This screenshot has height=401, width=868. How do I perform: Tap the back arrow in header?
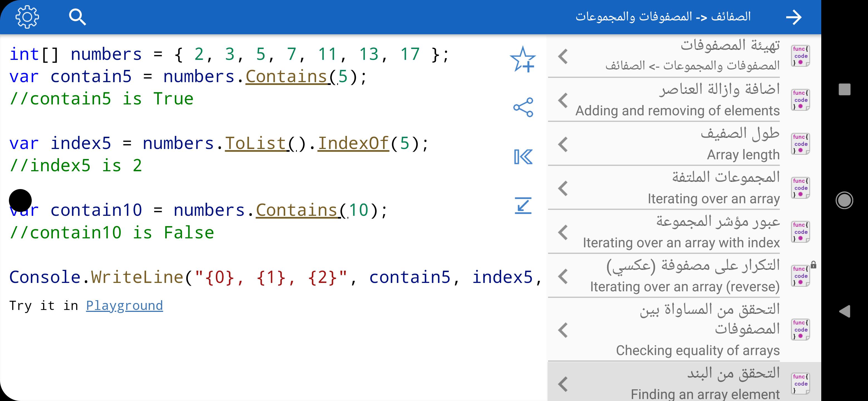pyautogui.click(x=793, y=17)
